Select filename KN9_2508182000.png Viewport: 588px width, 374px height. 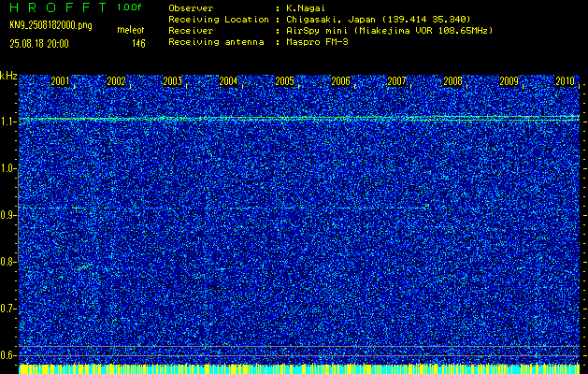(x=50, y=25)
